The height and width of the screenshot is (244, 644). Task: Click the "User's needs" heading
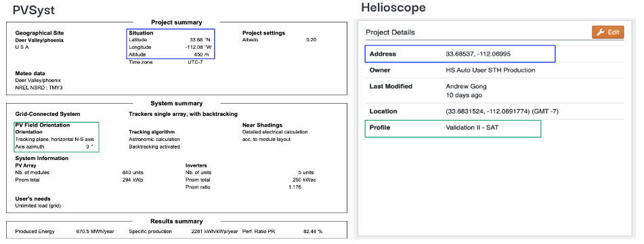33,199
